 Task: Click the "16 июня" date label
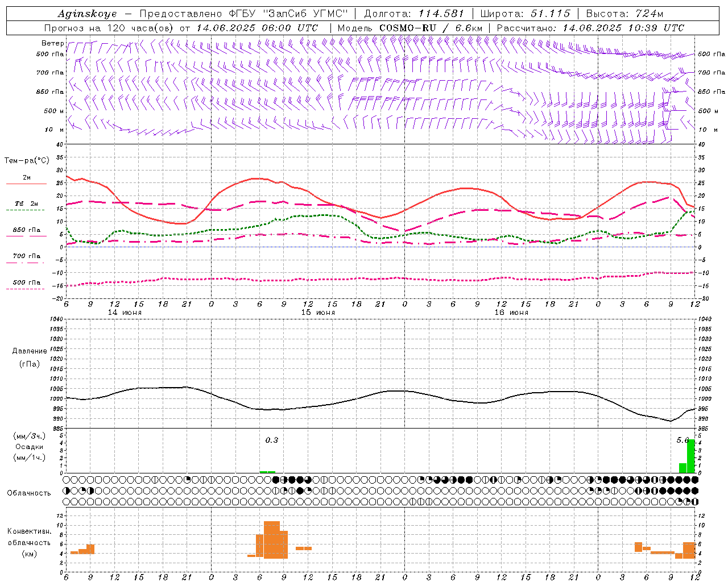(511, 313)
